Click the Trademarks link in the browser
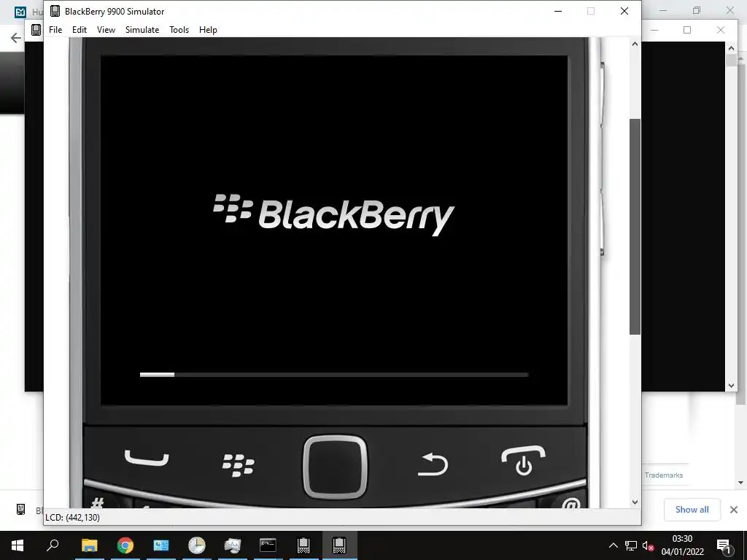The width and height of the screenshot is (747, 560). (x=664, y=475)
